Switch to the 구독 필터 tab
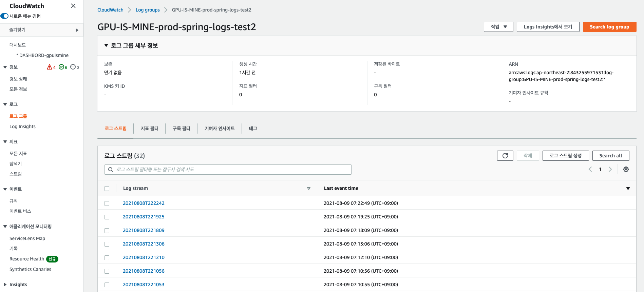The image size is (644, 292). pos(182,129)
